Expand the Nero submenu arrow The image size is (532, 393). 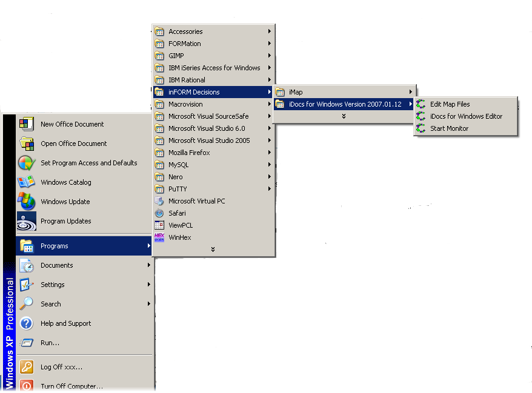[x=270, y=177]
